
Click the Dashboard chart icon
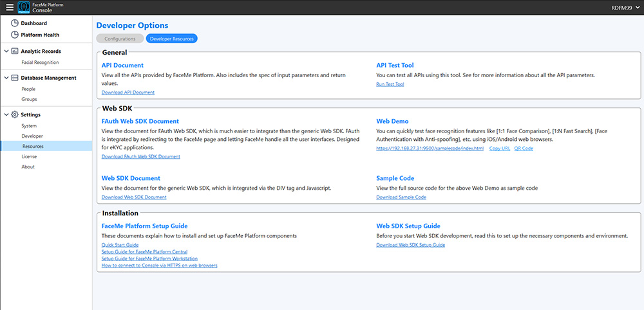pyautogui.click(x=15, y=23)
